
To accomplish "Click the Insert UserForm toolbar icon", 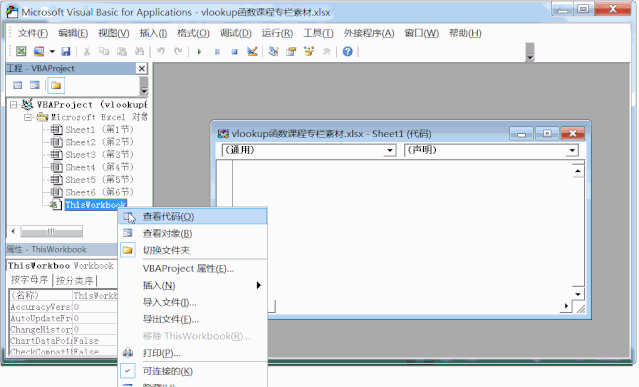I will coord(39,51).
